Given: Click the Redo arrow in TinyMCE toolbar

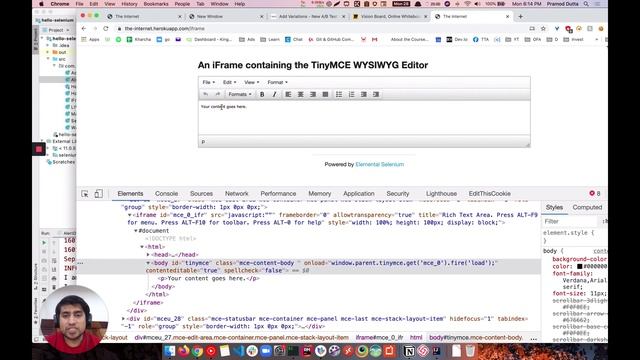Looking at the screenshot, I should pyautogui.click(x=218, y=94).
